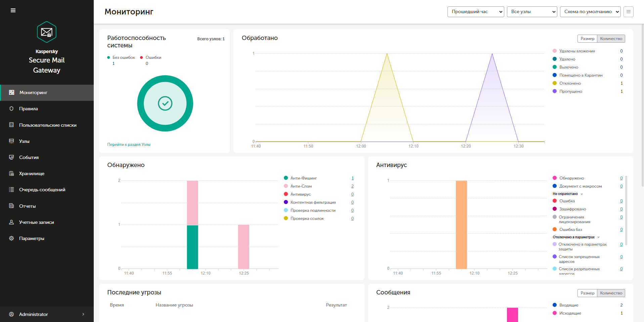The height and width of the screenshot is (322, 644).
Task: Click the Проверка ссылок legend entry
Action: (x=307, y=218)
